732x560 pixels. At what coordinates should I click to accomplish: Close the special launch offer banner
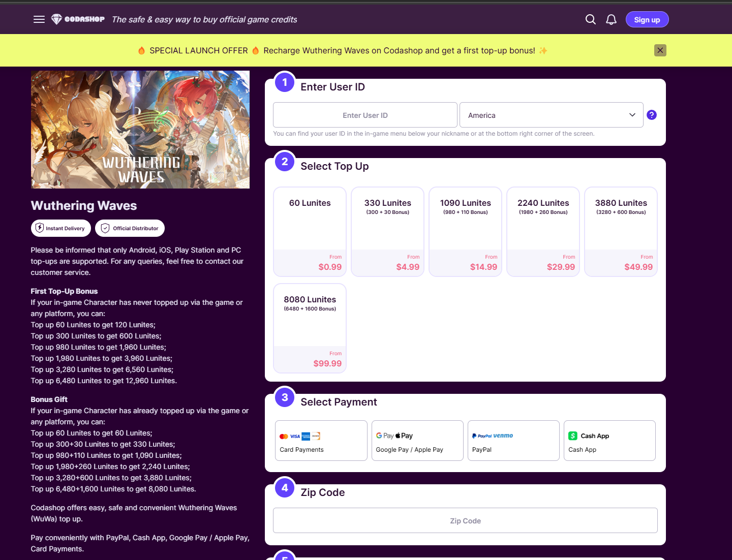(x=660, y=50)
